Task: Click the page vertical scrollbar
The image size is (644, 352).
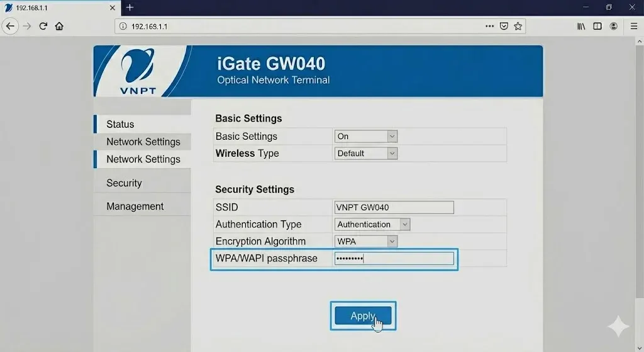Action: [x=640, y=171]
